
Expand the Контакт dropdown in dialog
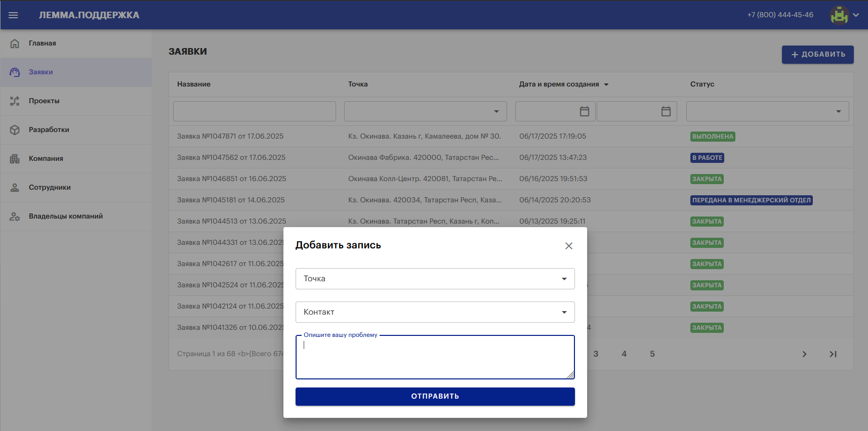564,312
